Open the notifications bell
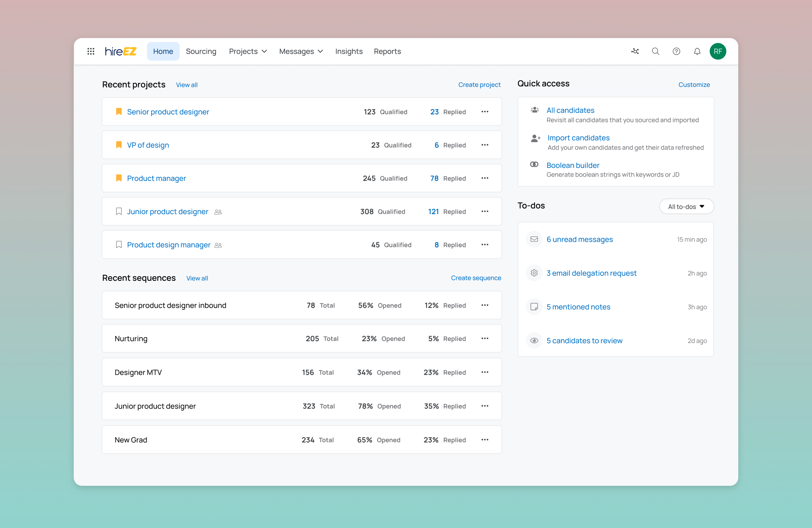Screen dimensions: 812x528 (697, 51)
